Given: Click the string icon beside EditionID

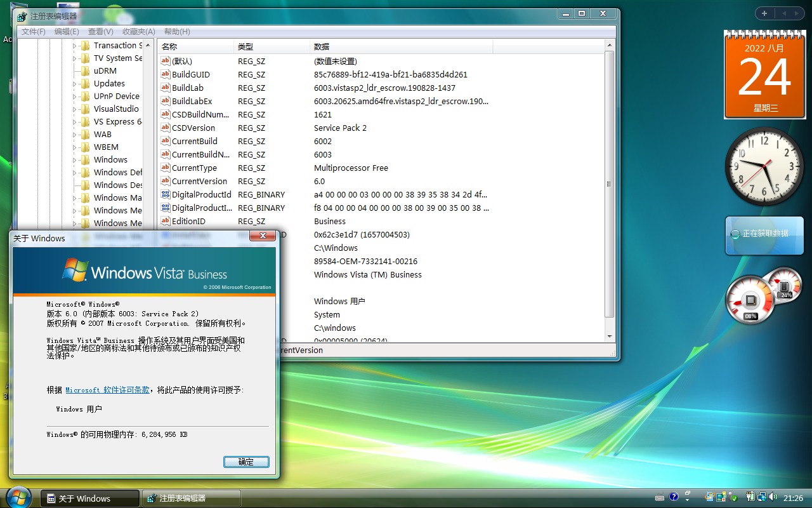Looking at the screenshot, I should pyautogui.click(x=166, y=221).
